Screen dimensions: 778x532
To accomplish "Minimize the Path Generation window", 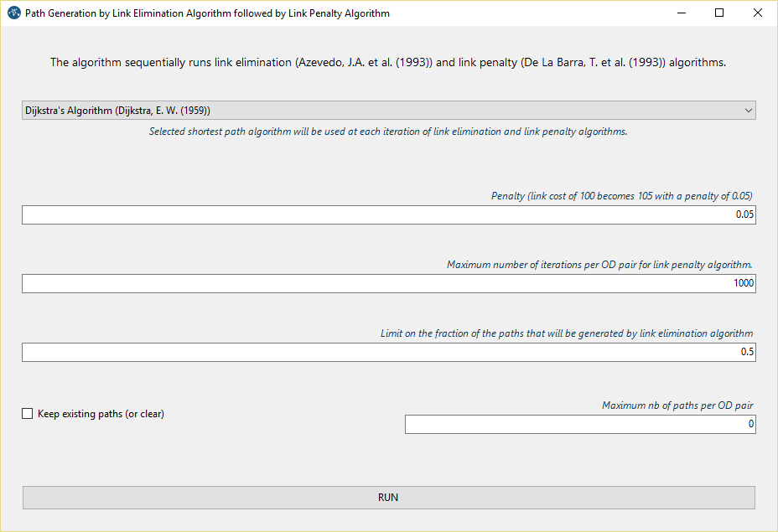I will 680,13.
